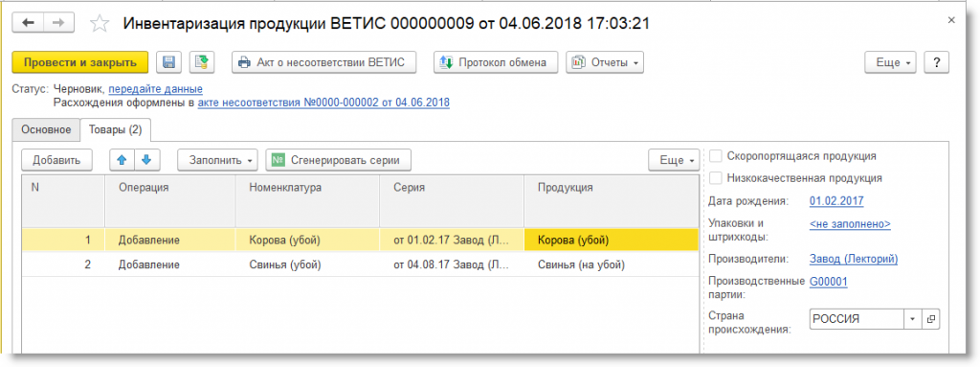Select the Свинья (убой) table row

point(360,264)
